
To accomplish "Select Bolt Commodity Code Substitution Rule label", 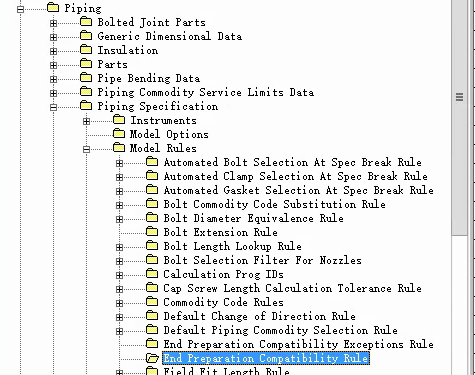I will (274, 204).
